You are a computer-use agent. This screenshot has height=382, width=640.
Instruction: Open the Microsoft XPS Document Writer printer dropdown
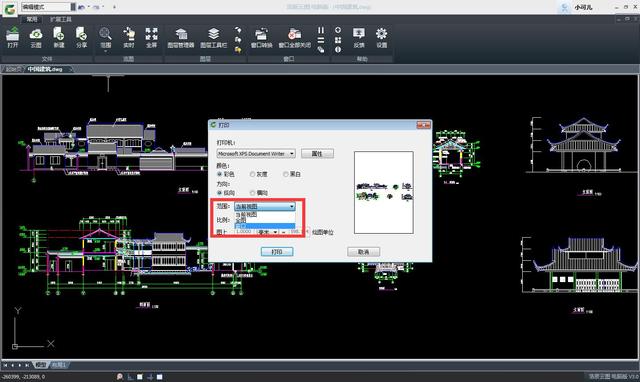tap(256, 154)
